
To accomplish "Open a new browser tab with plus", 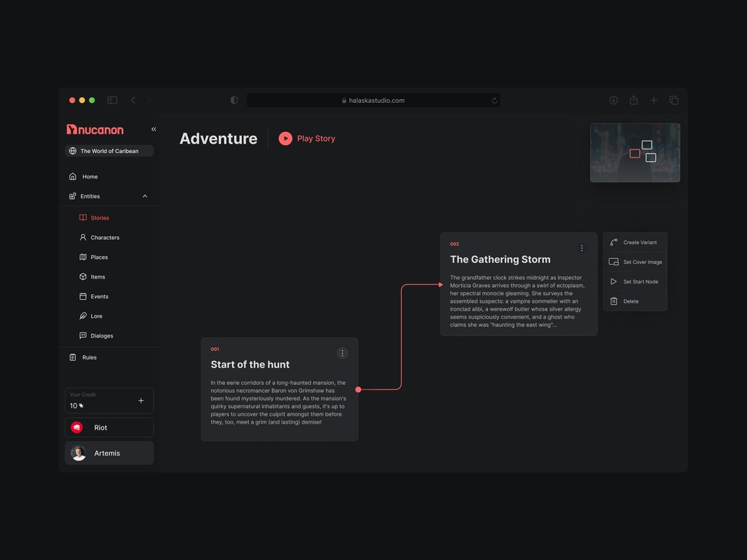I will [x=654, y=100].
